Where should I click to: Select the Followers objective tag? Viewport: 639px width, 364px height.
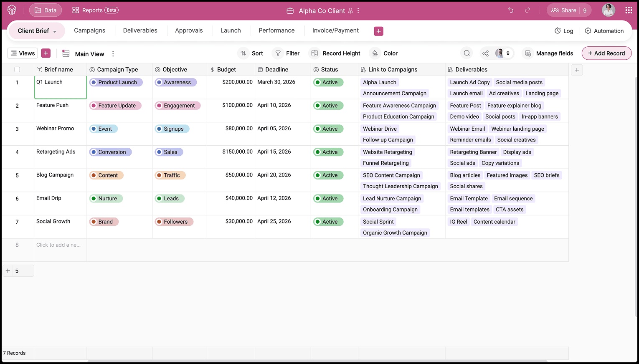(174, 222)
